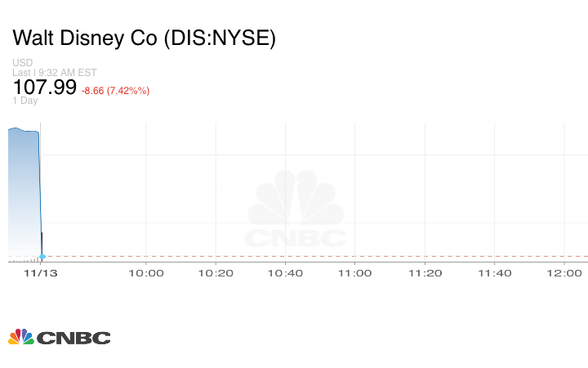
Task: Click the 10:20 time axis label
Action: 216,273
